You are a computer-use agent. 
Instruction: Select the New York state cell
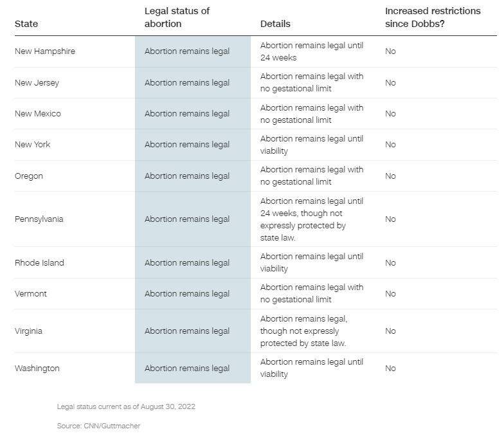click(x=32, y=145)
